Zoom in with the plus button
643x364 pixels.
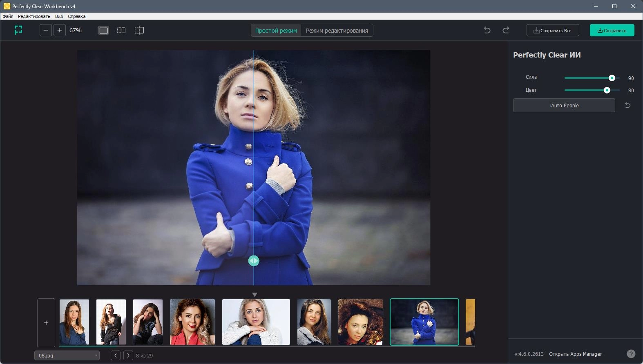click(60, 30)
